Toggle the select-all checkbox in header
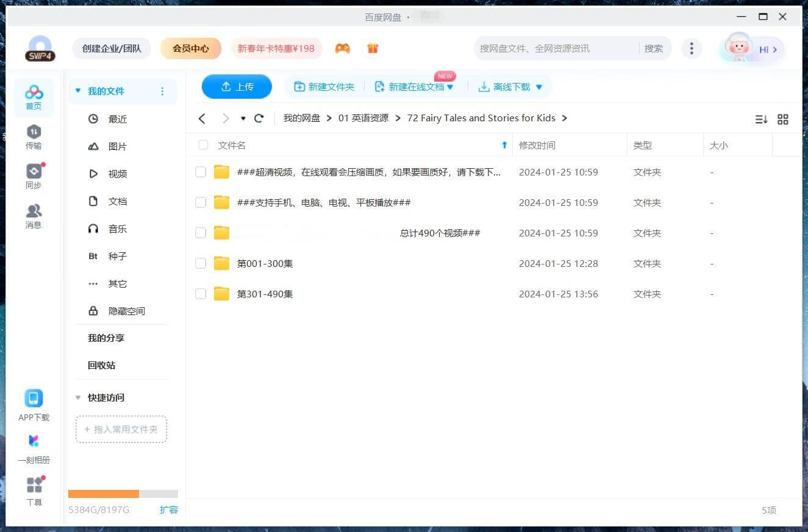The height and width of the screenshot is (532, 808). [x=203, y=145]
